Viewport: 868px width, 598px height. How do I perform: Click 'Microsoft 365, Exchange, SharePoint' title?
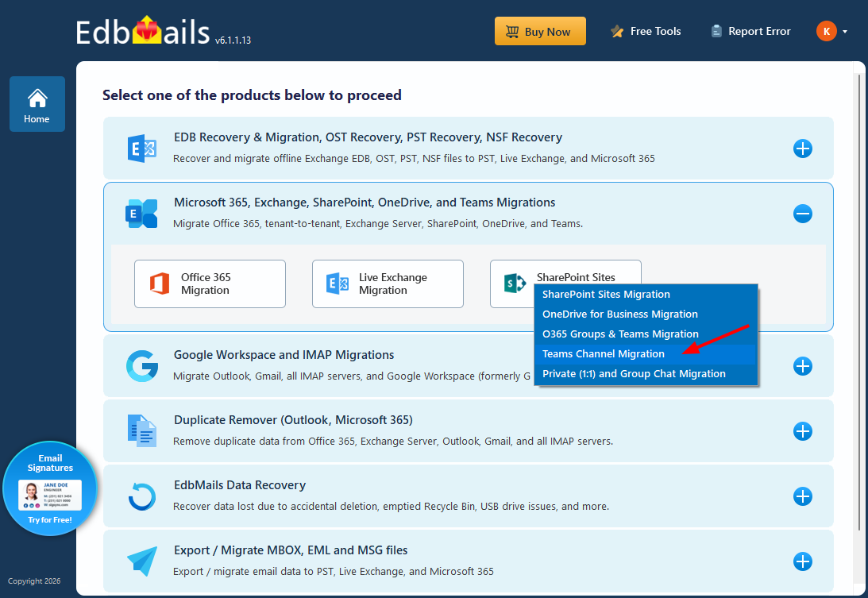click(365, 203)
